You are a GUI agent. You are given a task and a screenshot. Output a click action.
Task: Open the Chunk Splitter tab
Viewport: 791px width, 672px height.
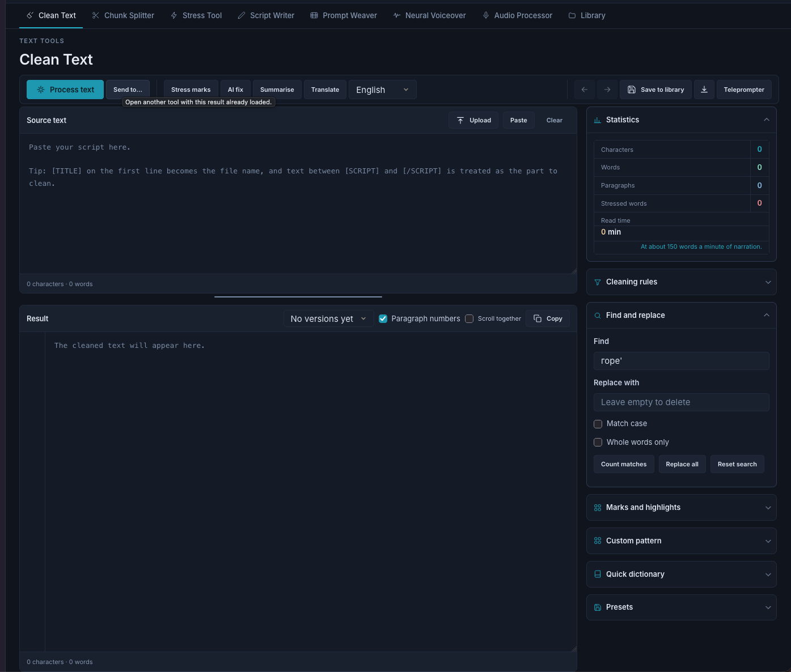click(123, 15)
